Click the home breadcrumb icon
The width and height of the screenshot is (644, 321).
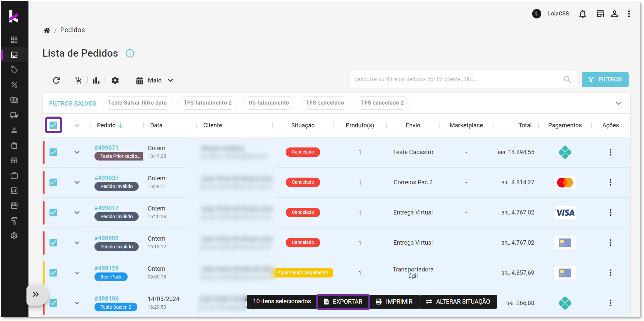pos(47,30)
